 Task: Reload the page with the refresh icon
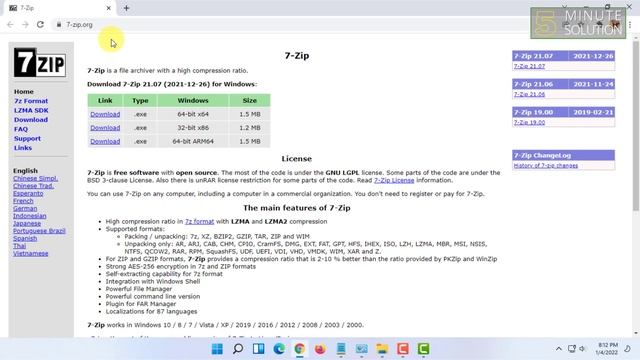tap(40, 24)
